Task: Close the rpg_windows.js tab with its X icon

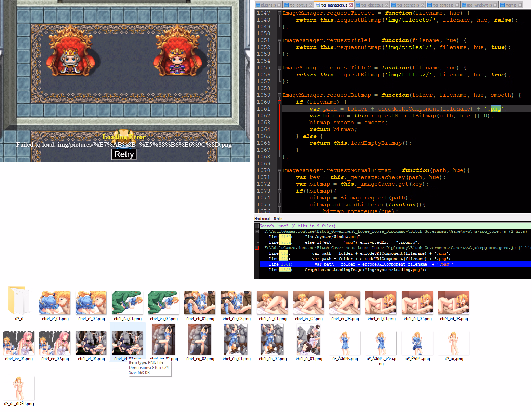Action: (495, 5)
